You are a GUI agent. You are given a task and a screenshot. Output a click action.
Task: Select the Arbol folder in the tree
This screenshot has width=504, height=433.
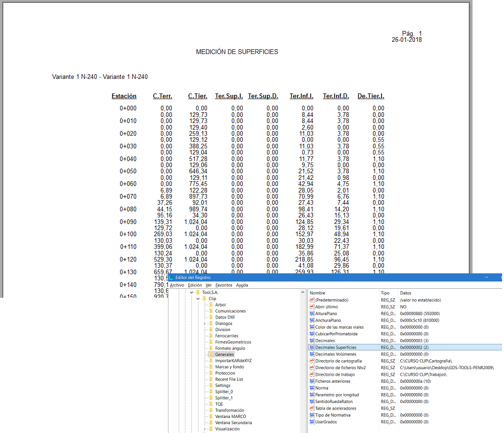(x=220, y=305)
